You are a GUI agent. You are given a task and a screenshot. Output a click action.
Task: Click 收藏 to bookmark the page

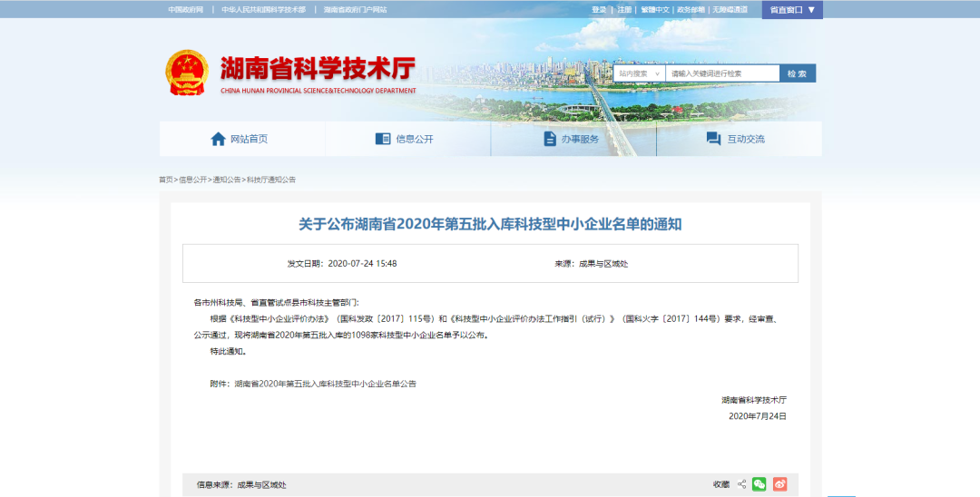coord(720,484)
